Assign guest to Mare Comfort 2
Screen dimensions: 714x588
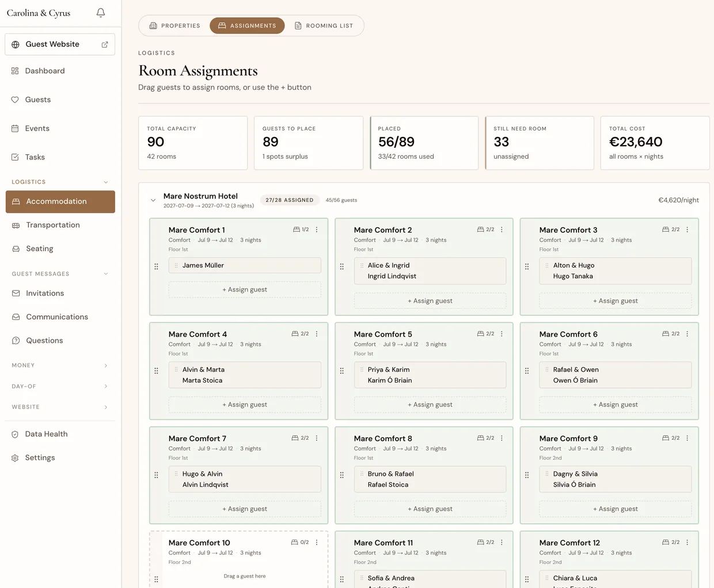point(430,300)
